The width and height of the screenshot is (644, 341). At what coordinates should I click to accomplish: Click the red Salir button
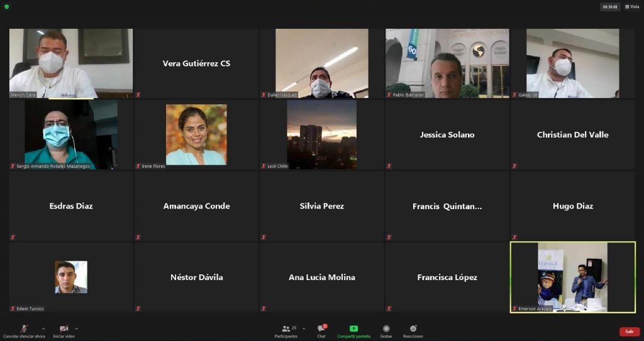629,332
